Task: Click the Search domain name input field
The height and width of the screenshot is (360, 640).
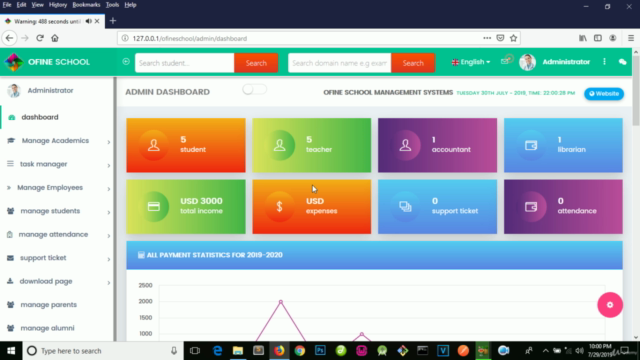Action: point(340,63)
